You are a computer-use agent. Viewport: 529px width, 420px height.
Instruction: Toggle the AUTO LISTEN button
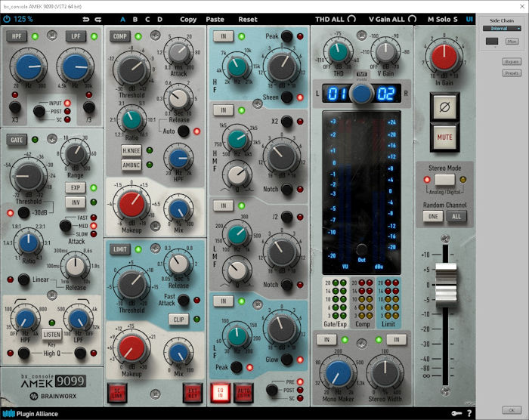click(243, 392)
